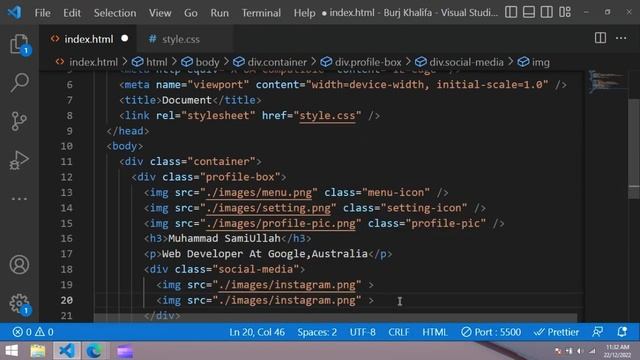The image size is (640, 360).
Task: Click line number 12 in gutter
Action: [x=67, y=177]
